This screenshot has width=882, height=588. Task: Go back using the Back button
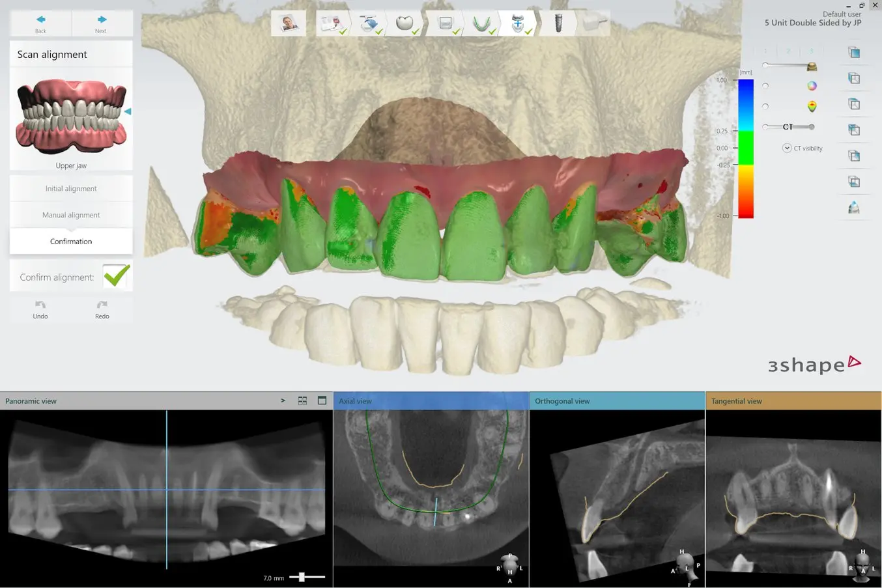click(40, 23)
